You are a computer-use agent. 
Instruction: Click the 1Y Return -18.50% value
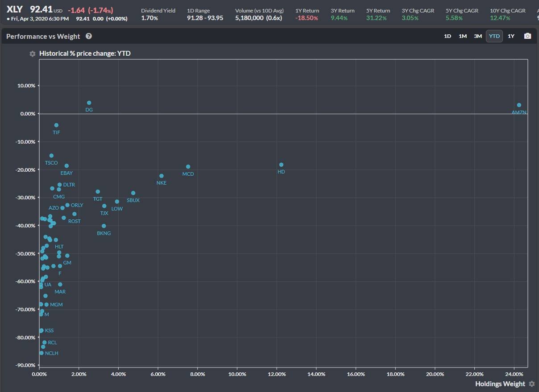[x=307, y=18]
